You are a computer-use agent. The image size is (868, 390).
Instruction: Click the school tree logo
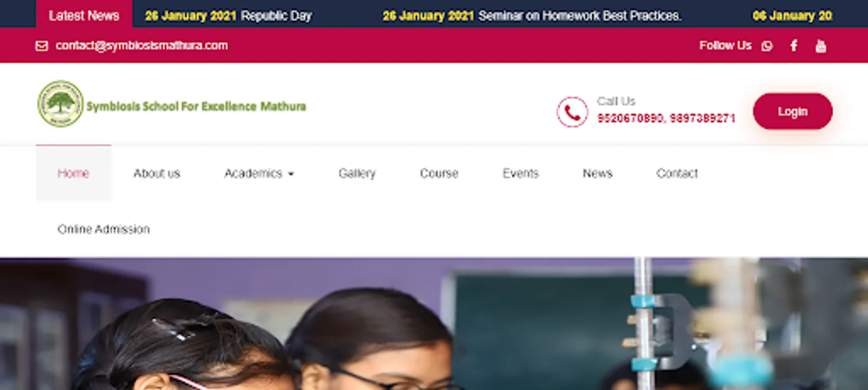click(x=60, y=104)
